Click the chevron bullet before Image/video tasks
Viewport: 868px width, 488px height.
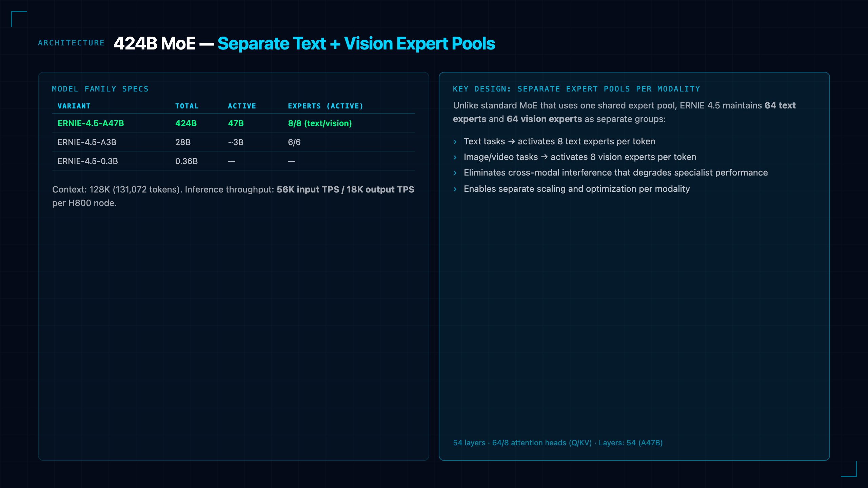point(455,158)
